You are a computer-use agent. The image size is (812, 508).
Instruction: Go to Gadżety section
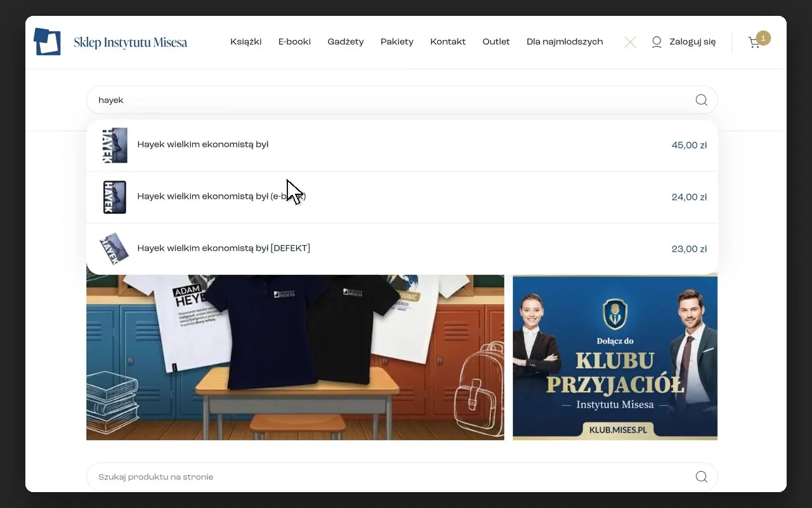coord(346,42)
